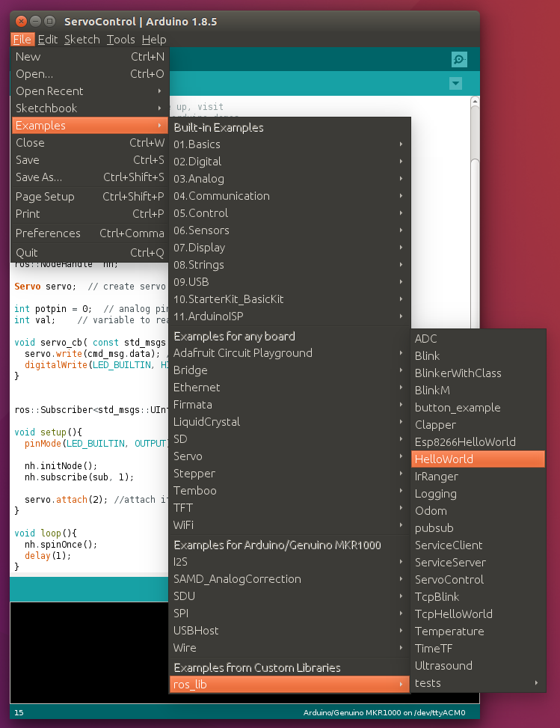
Task: Choose Quit from the File menu
Action: point(90,253)
